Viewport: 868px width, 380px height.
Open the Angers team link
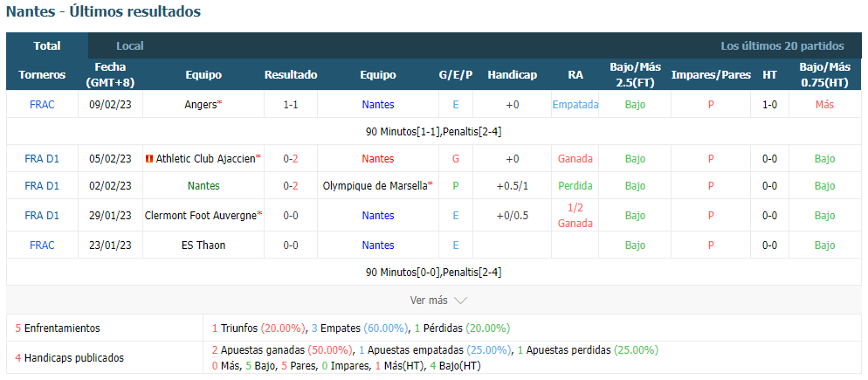pyautogui.click(x=200, y=104)
